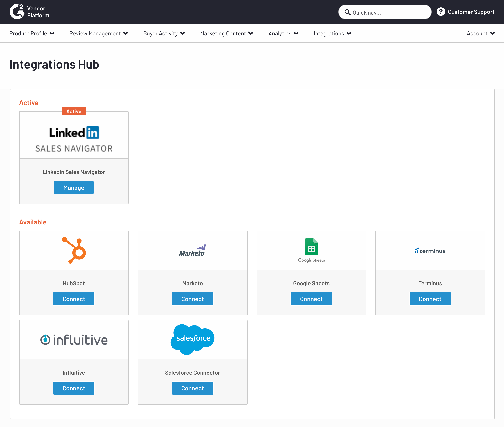
Task: Click the Integrations Hub heading
Action: point(54,64)
